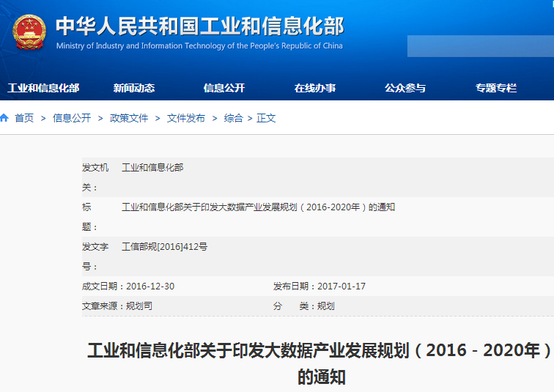Image resolution: width=554 pixels, height=392 pixels.
Task: Select 分类 规划 text
Action: click(304, 306)
